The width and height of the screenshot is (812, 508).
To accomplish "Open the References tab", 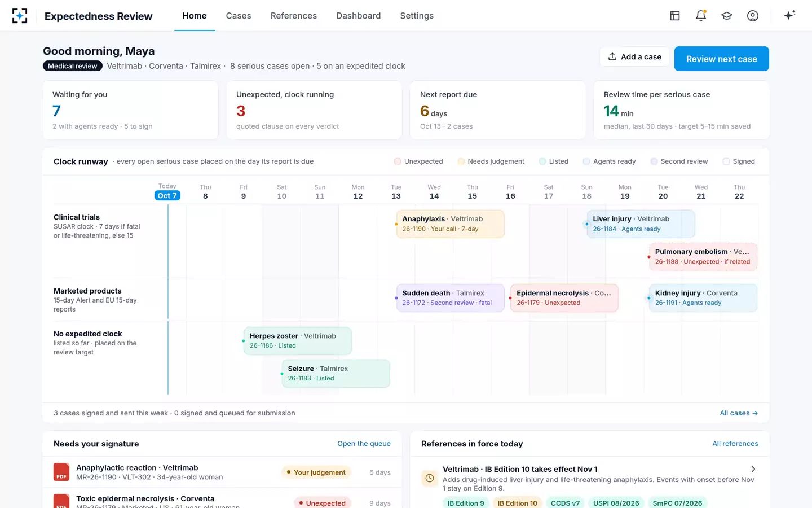I will [x=294, y=16].
